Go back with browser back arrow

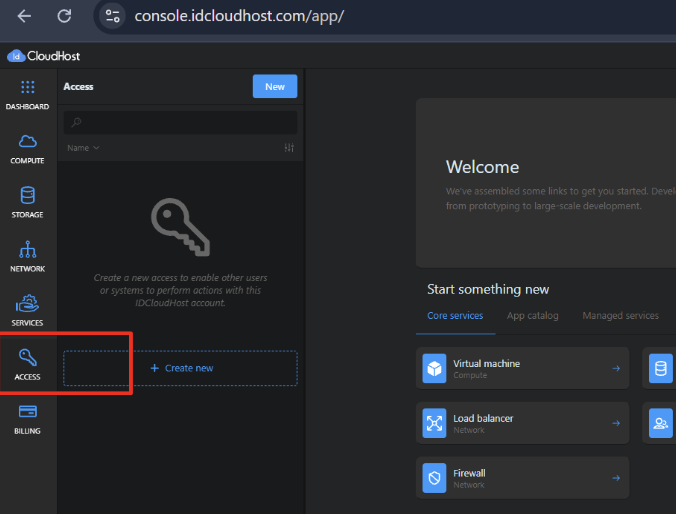click(24, 16)
